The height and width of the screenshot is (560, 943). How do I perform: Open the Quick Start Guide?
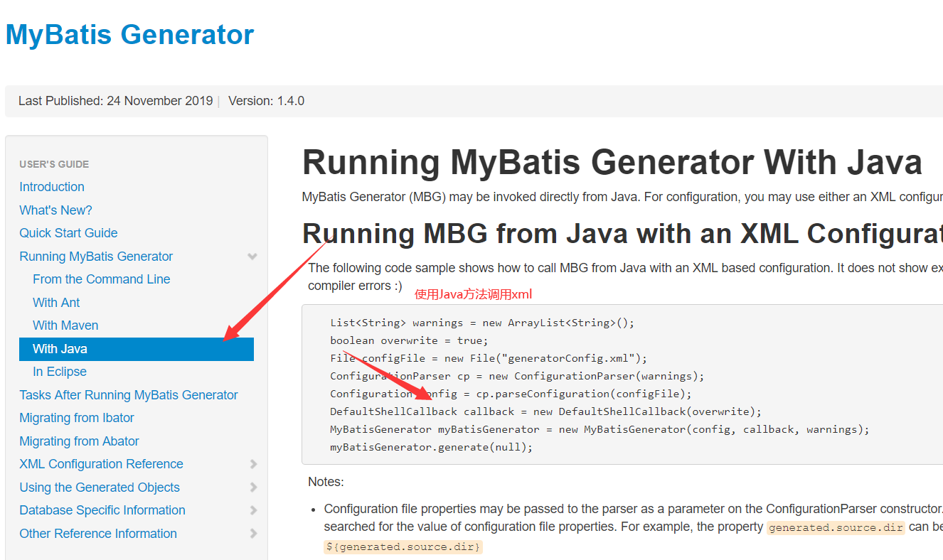point(68,233)
